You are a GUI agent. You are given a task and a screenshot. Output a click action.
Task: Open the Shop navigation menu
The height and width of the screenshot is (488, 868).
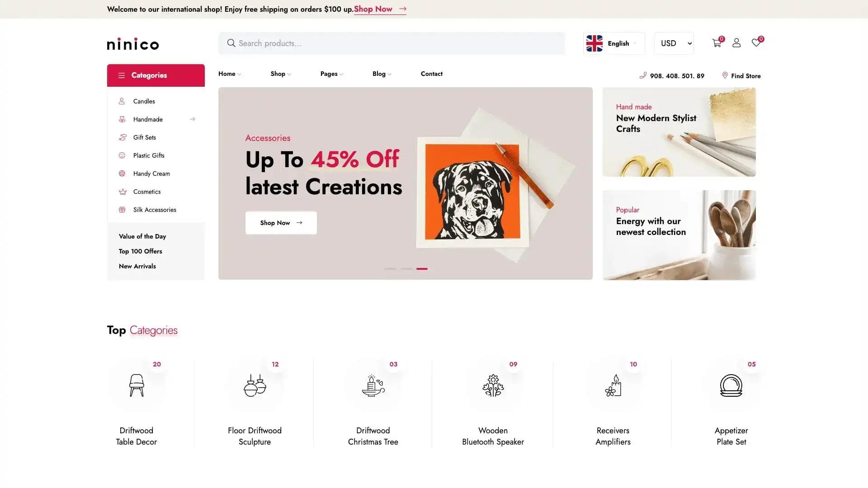(280, 74)
